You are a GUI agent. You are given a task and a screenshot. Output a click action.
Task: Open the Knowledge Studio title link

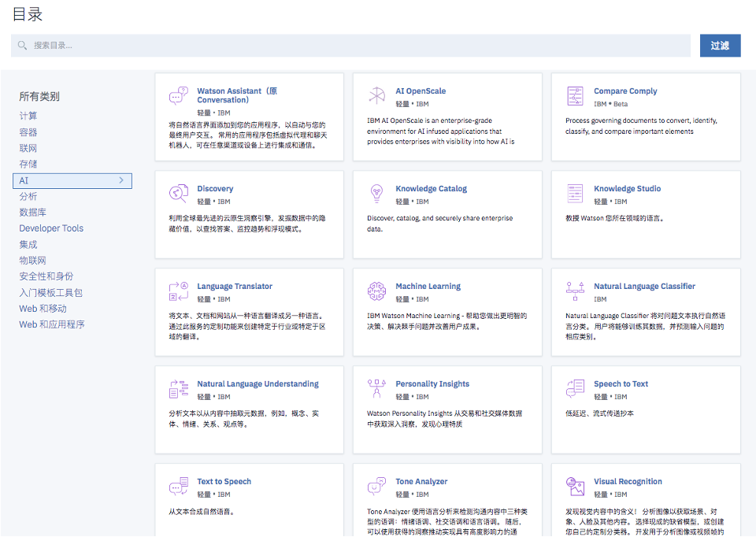[628, 188]
